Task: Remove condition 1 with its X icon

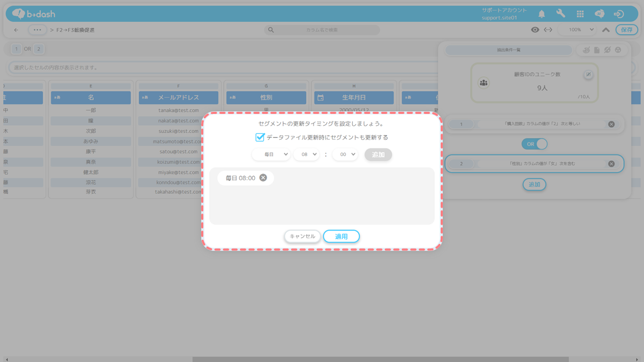Action: pyautogui.click(x=611, y=124)
